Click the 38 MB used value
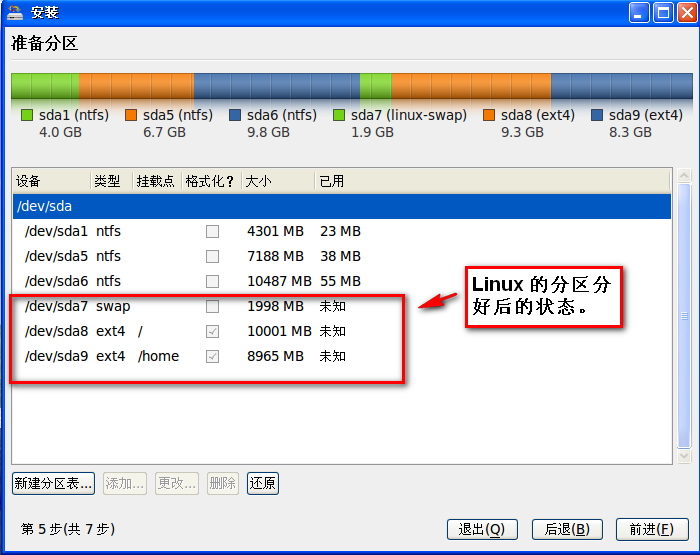700x555 pixels. click(340, 256)
